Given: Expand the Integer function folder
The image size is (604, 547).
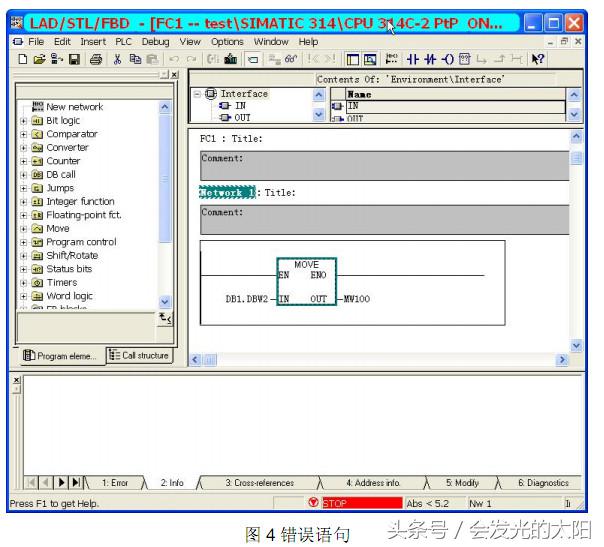Looking at the screenshot, I should [x=23, y=202].
